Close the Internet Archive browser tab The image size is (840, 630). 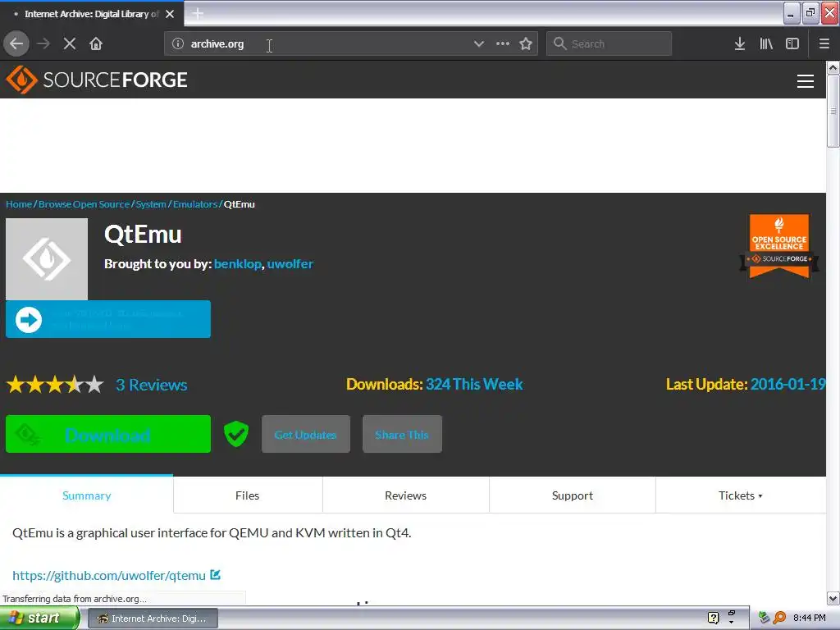[x=170, y=14]
